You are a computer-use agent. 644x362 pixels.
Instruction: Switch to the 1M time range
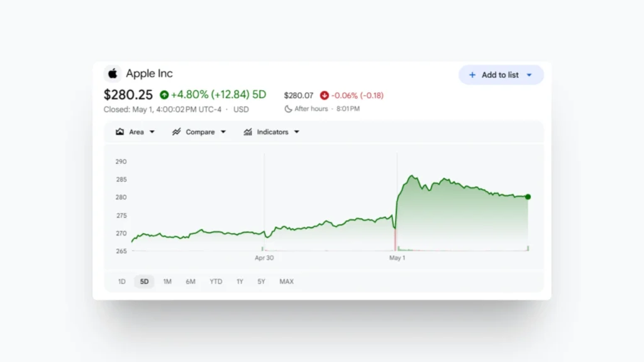click(167, 282)
